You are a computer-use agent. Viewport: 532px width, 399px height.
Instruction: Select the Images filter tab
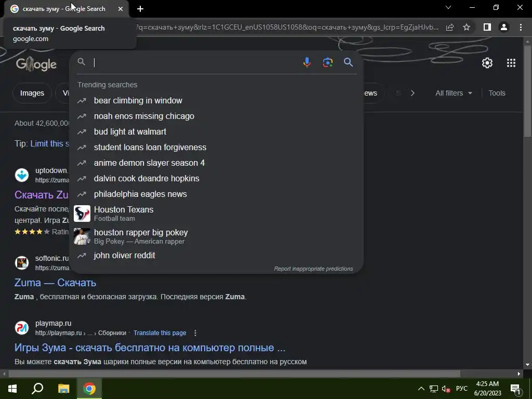click(32, 93)
